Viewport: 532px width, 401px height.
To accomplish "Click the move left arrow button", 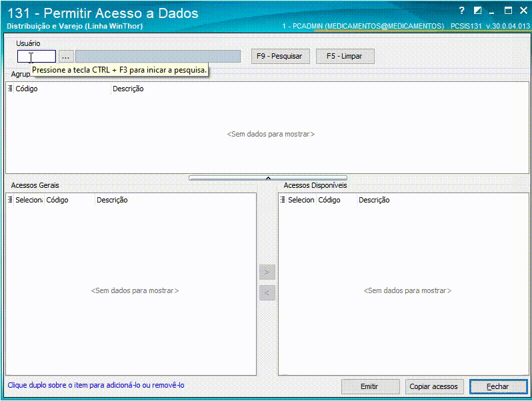I will [x=267, y=293].
